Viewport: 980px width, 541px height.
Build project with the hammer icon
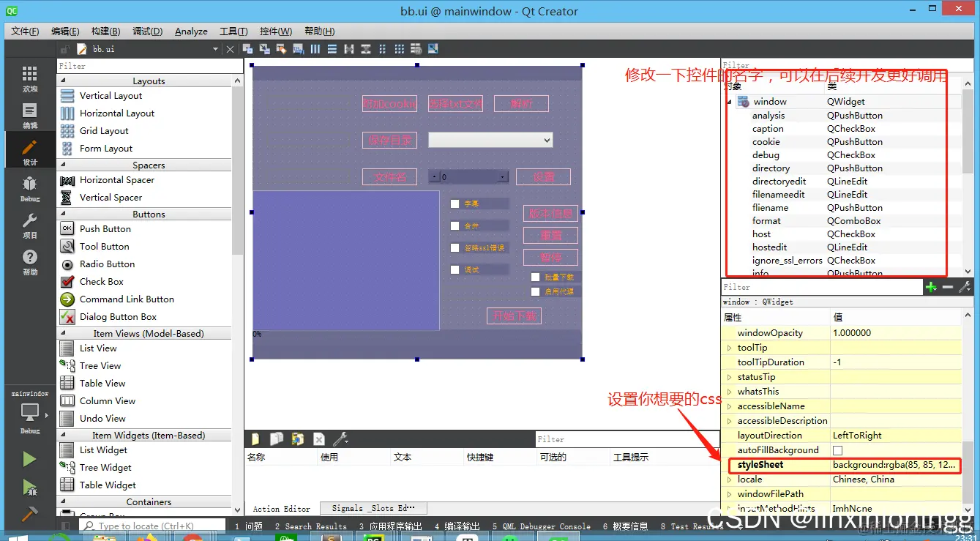pyautogui.click(x=29, y=514)
